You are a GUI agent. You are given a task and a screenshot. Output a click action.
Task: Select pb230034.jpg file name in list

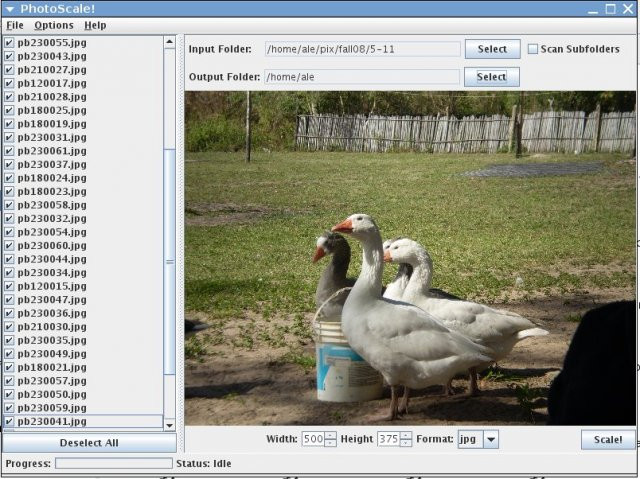(52, 273)
